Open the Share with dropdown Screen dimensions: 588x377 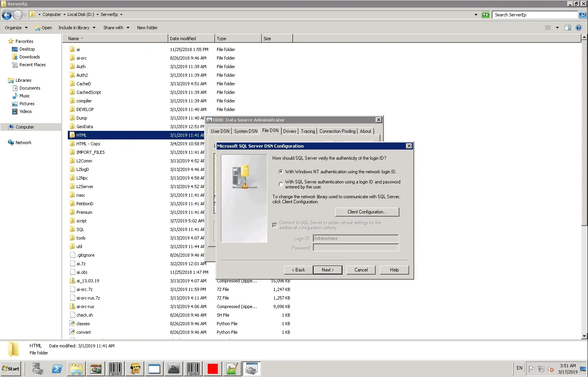pyautogui.click(x=116, y=28)
